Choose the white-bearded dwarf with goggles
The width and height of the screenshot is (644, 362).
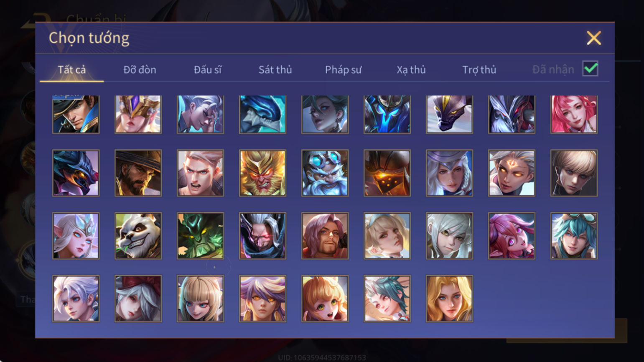click(325, 173)
